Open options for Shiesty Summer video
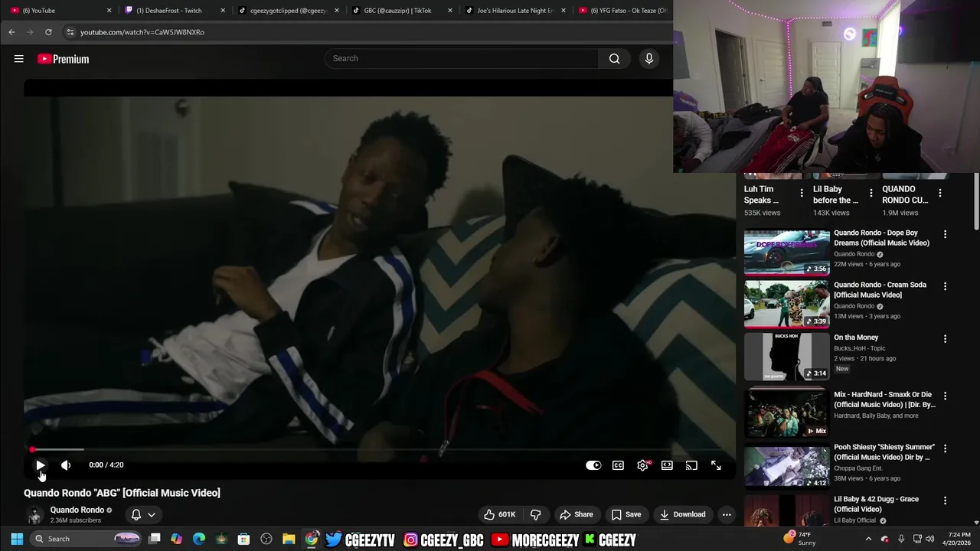This screenshot has height=551, width=980. (x=945, y=448)
